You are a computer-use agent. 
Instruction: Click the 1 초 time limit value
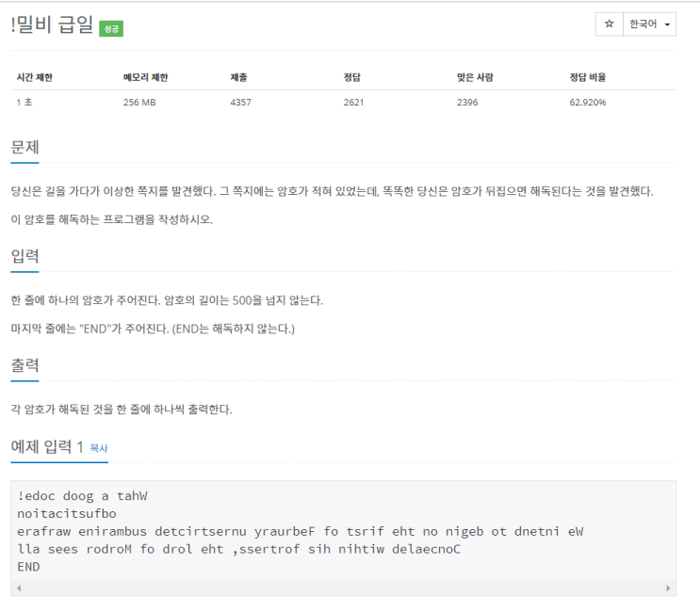click(24, 102)
